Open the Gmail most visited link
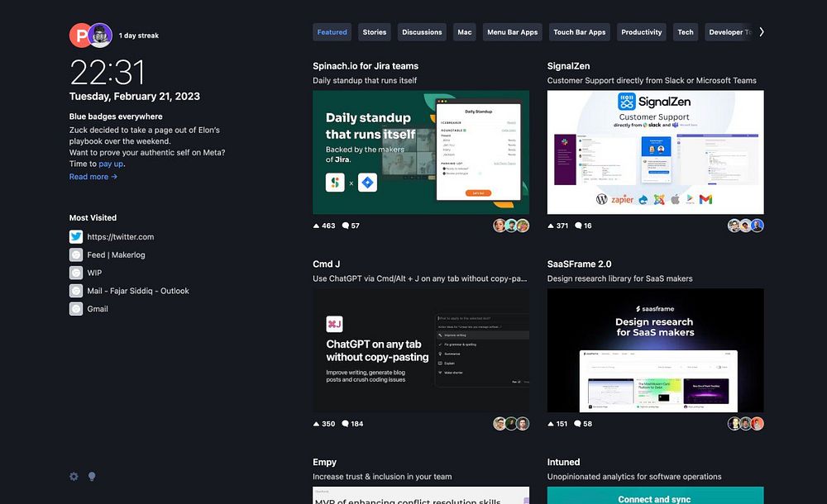The image size is (827, 504). pos(98,308)
